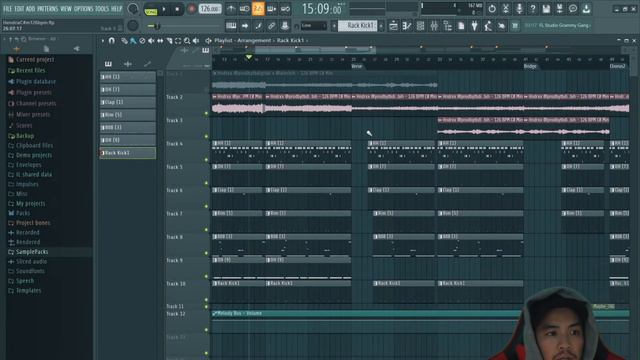The height and width of the screenshot is (360, 640).
Task: Open the OPTIONS menu
Action: (83, 9)
